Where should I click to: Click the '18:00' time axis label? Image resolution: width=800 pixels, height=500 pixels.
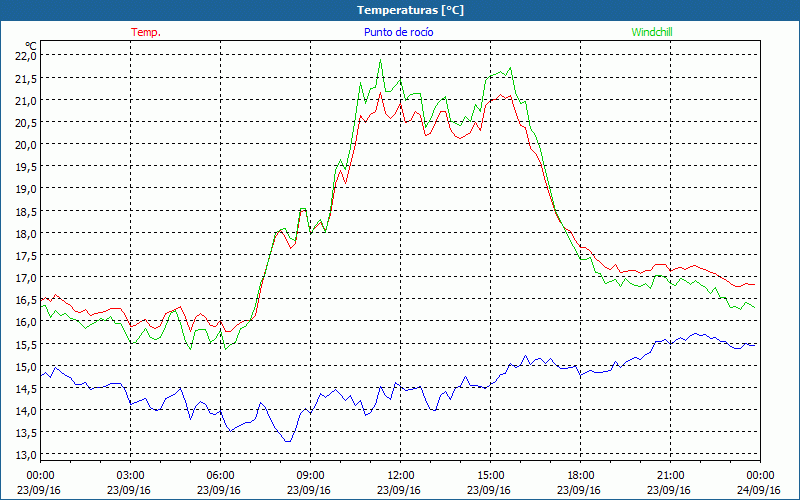click(x=580, y=475)
